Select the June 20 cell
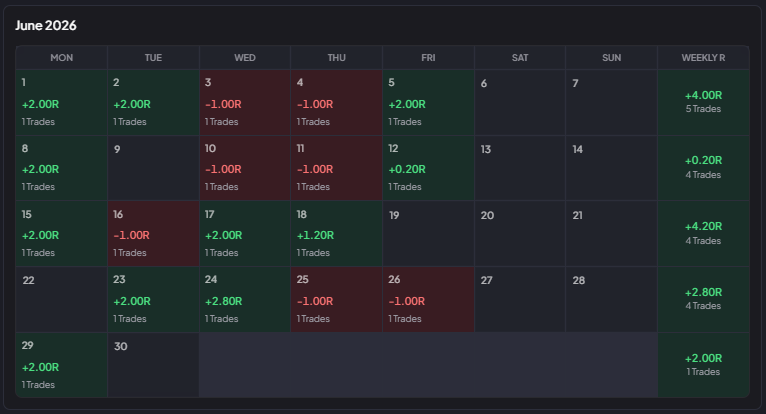 click(520, 234)
